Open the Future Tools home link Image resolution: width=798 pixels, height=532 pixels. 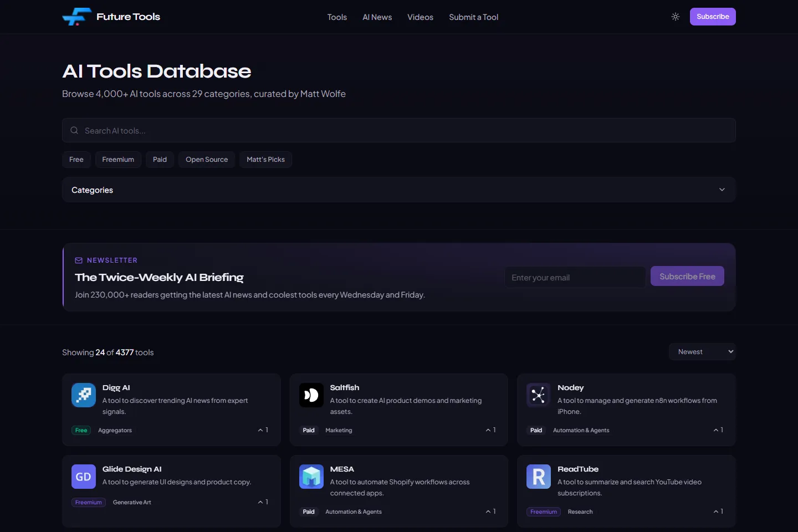point(111,17)
